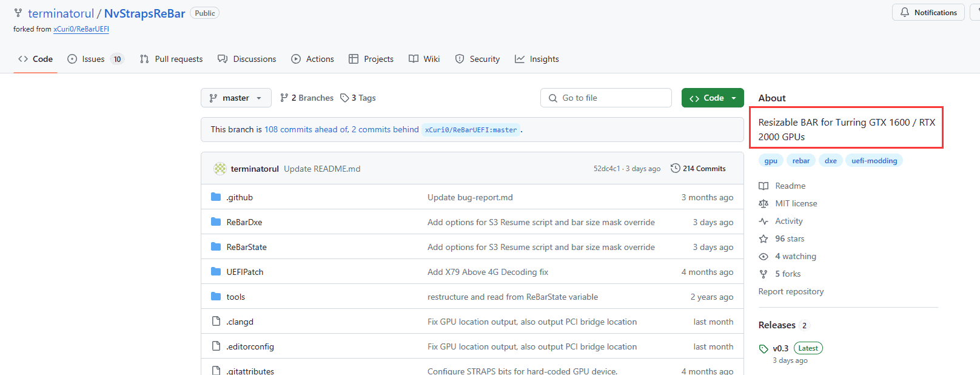Open the Update README.md commit message
The height and width of the screenshot is (375, 980).
[x=322, y=169]
